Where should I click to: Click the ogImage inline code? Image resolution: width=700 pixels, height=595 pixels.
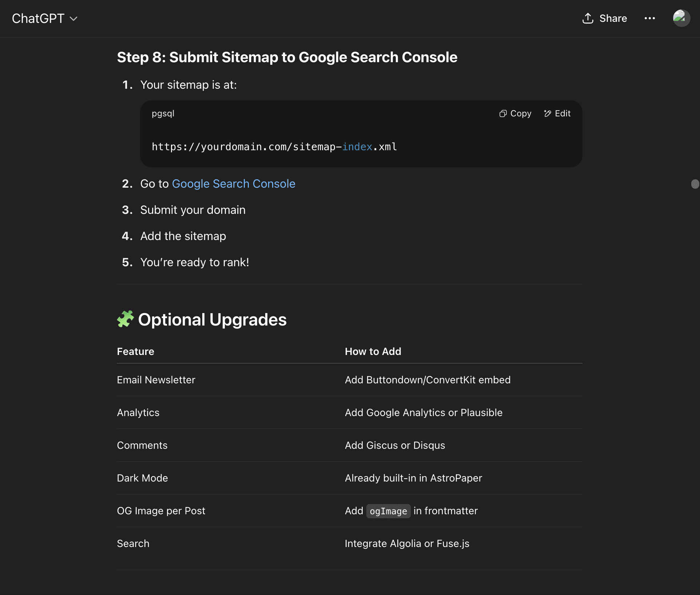388,511
